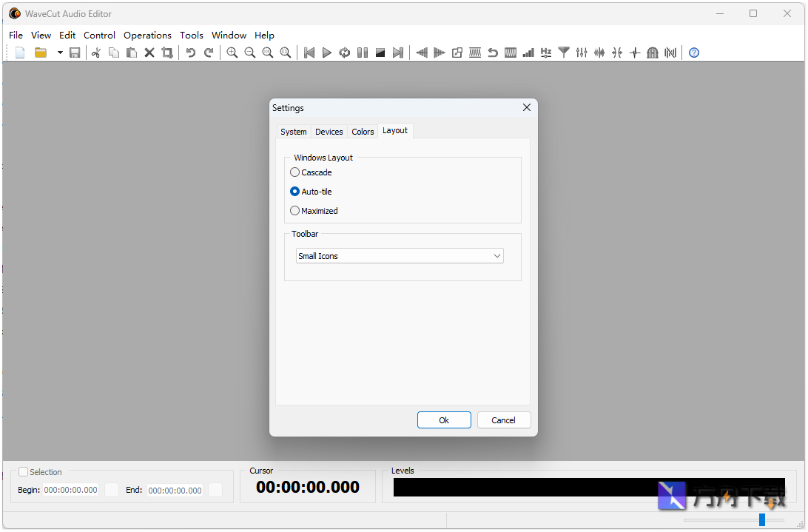Image resolution: width=808 pixels, height=532 pixels.
Task: Click the Begin time input field
Action: [70, 490]
